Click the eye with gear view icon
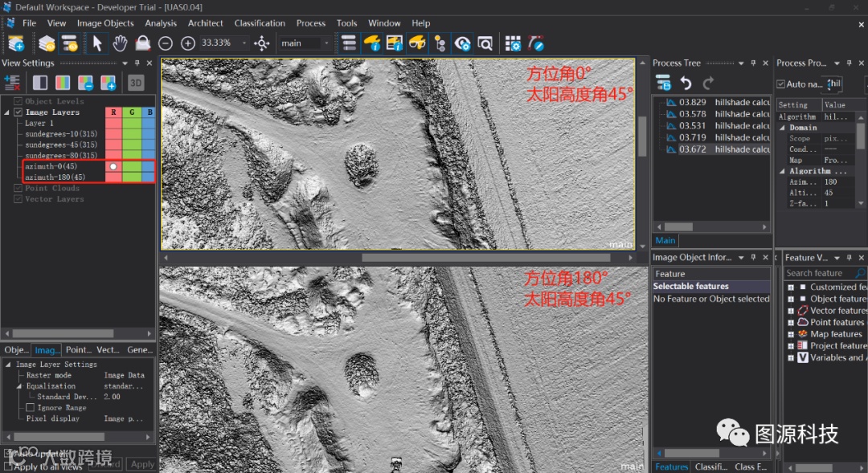Image resolution: width=868 pixels, height=473 pixels. (462, 43)
